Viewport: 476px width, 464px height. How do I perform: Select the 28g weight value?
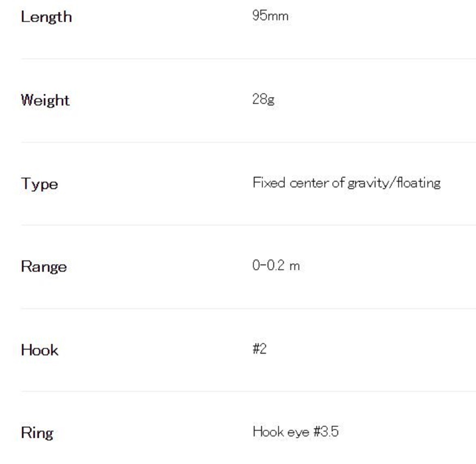click(x=263, y=99)
